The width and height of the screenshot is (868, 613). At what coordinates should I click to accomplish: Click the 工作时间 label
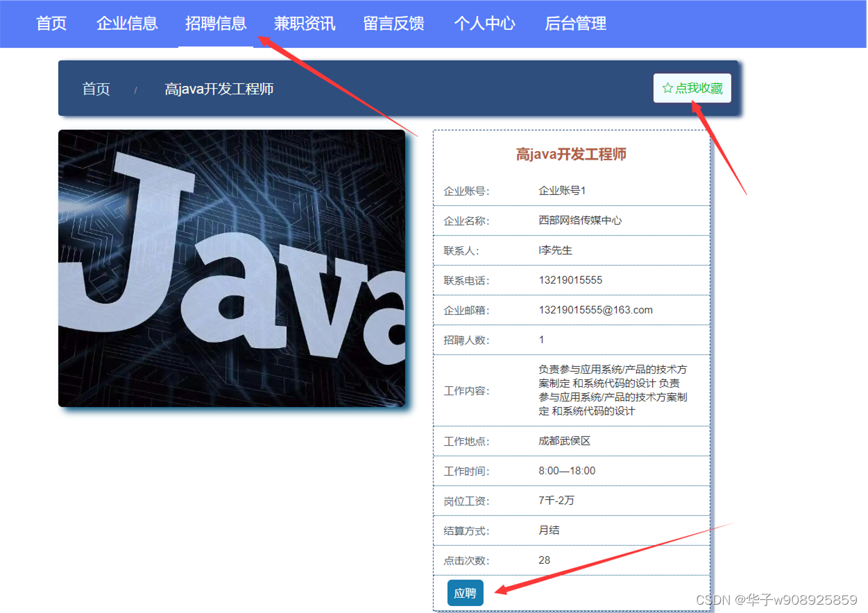point(466,472)
